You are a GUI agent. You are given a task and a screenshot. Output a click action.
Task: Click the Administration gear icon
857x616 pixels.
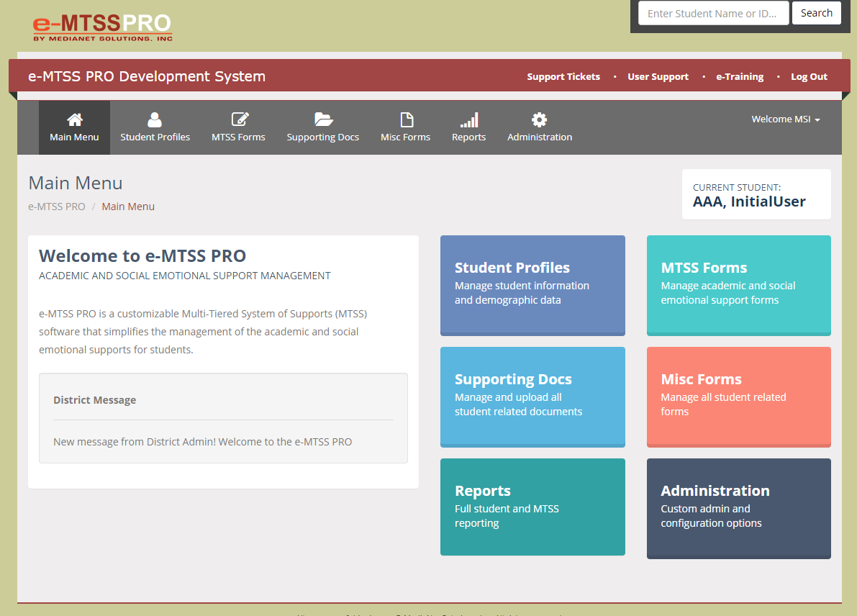(x=540, y=119)
